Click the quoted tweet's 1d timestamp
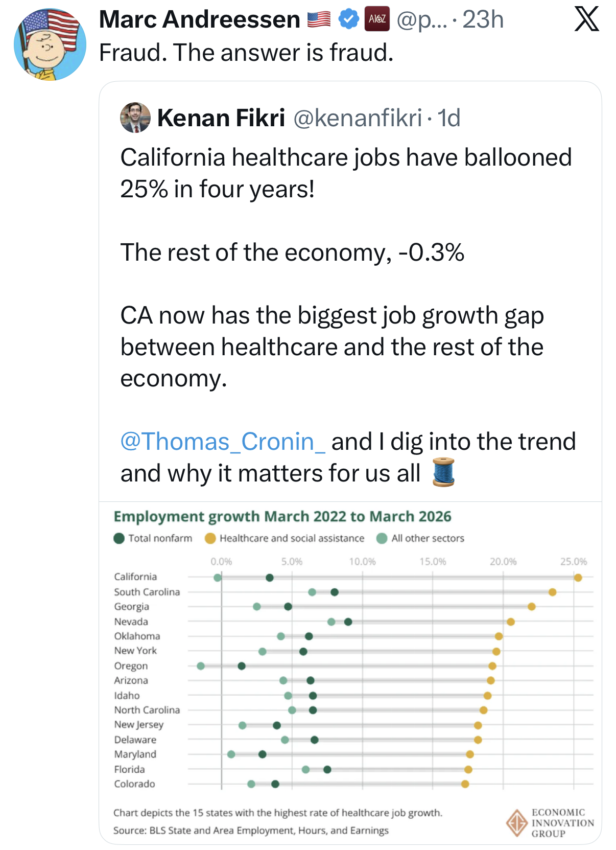Screen dimensions: 616x850 coord(449,118)
